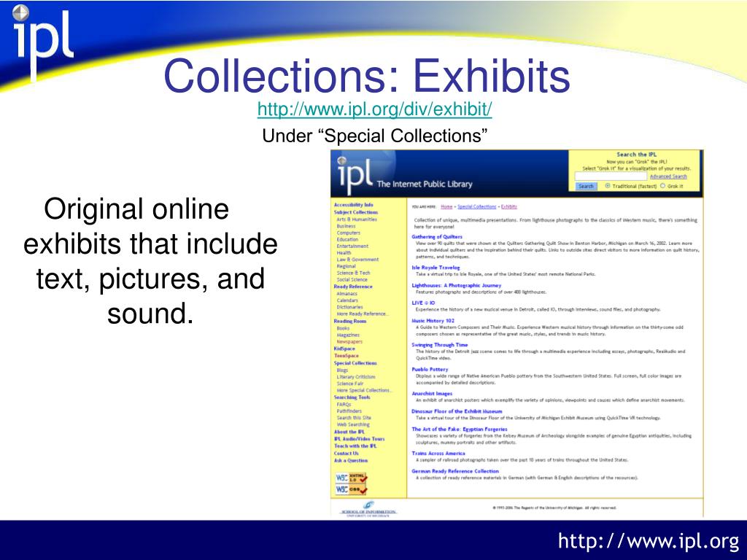Open Lighthouses: A Photographic Journey exhibit
Image resolution: width=747 pixels, height=560 pixels.
[x=457, y=285]
